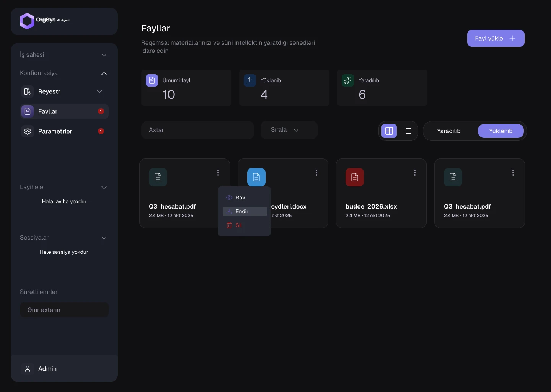Image resolution: width=551 pixels, height=392 pixels.
Task: Click the trash icon next to Sil
Action: (229, 225)
